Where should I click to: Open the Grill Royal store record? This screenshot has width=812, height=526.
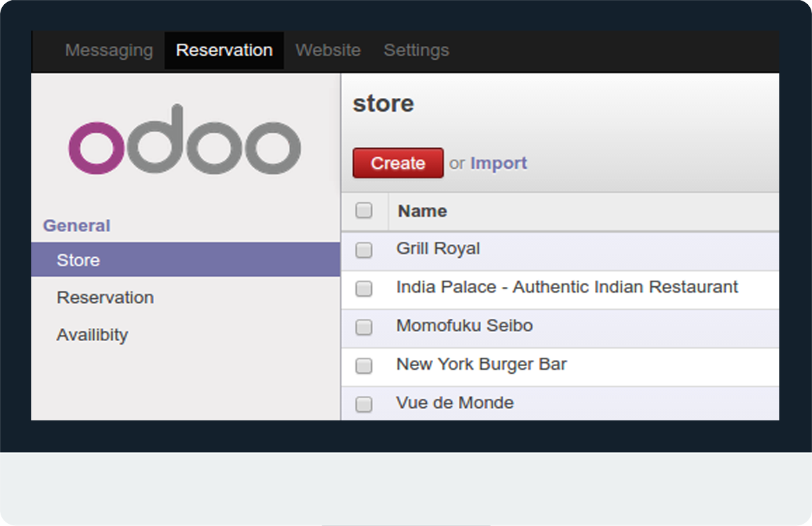point(438,249)
